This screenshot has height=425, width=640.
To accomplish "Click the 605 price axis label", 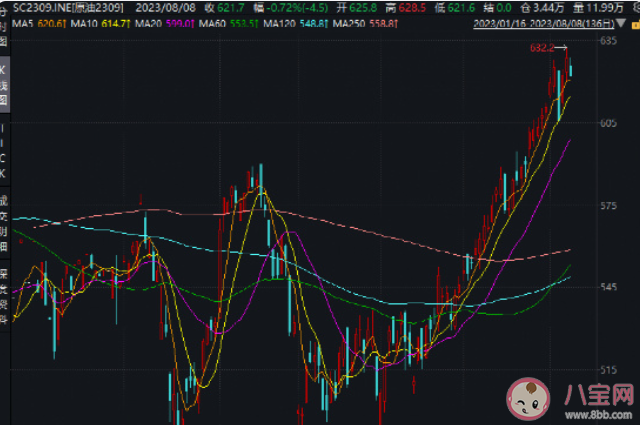I will [x=607, y=123].
